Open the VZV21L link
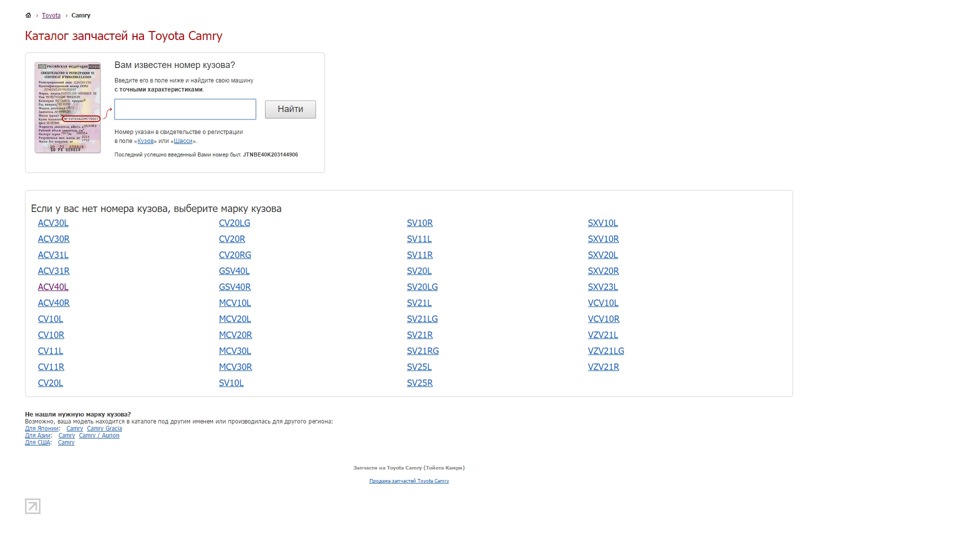The height and width of the screenshot is (540, 960). coord(603,335)
